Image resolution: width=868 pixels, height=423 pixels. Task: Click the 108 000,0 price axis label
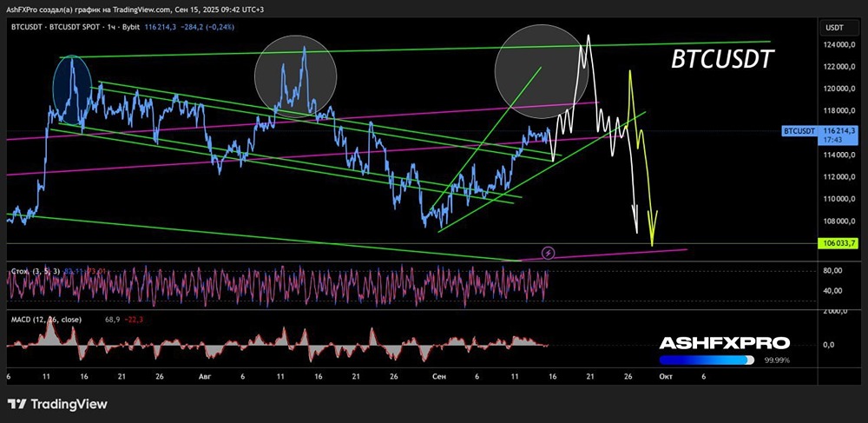coord(838,221)
